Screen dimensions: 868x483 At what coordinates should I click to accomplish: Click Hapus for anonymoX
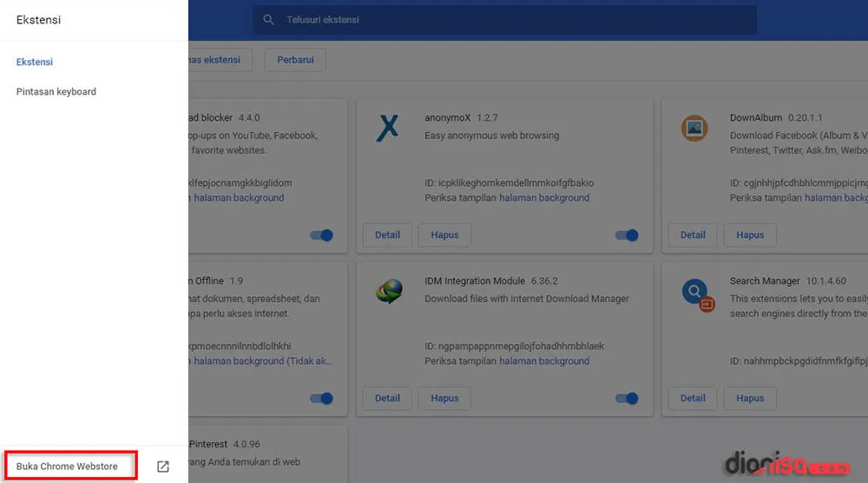(x=444, y=235)
